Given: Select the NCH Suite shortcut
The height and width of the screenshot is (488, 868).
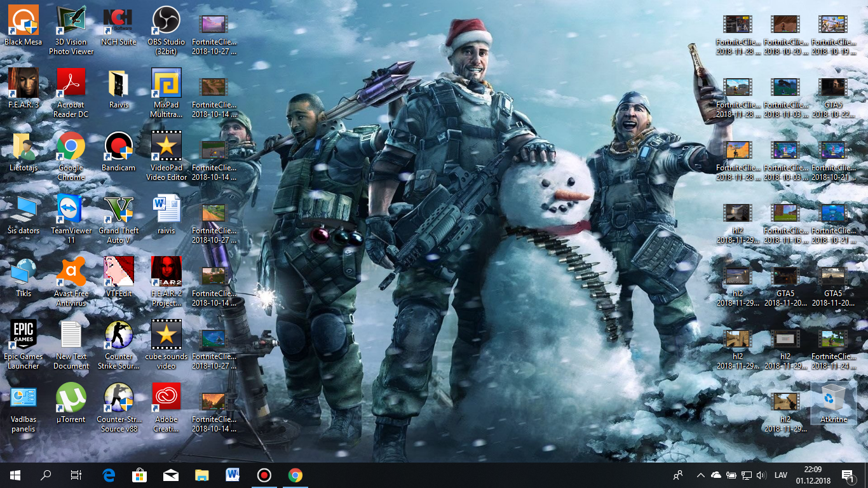Looking at the screenshot, I should (x=119, y=26).
